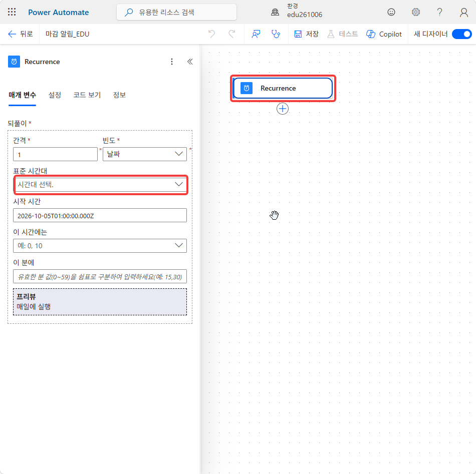Click the 간격 input field
476x474 pixels.
point(55,154)
